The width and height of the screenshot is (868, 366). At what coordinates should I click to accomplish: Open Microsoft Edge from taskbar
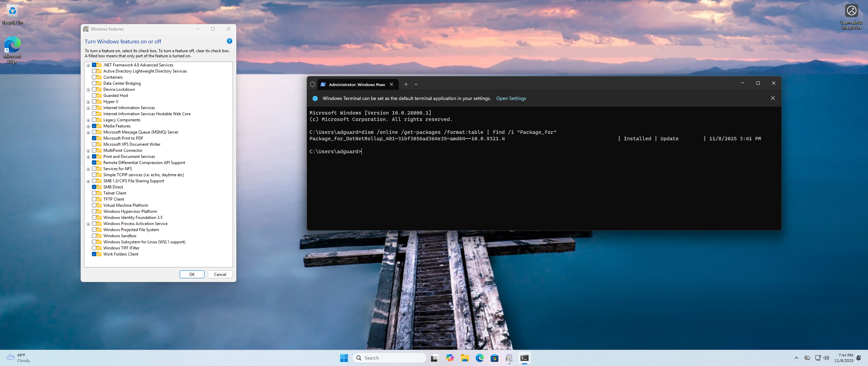click(479, 358)
